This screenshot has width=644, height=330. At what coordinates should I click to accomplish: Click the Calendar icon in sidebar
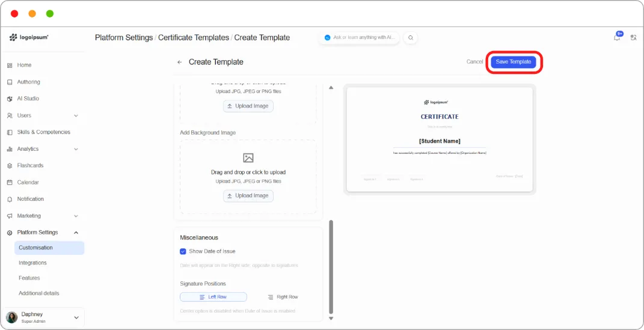(10, 182)
